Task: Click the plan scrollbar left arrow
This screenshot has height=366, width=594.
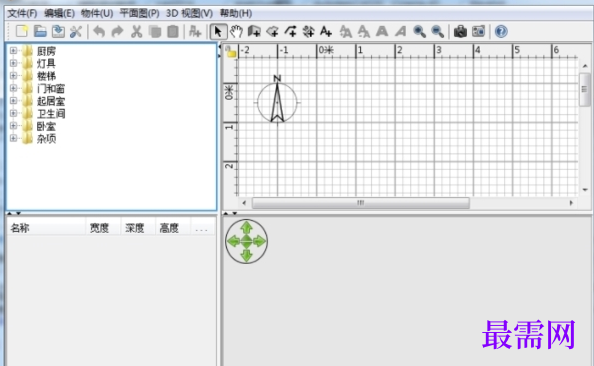Action: pyautogui.click(x=244, y=203)
